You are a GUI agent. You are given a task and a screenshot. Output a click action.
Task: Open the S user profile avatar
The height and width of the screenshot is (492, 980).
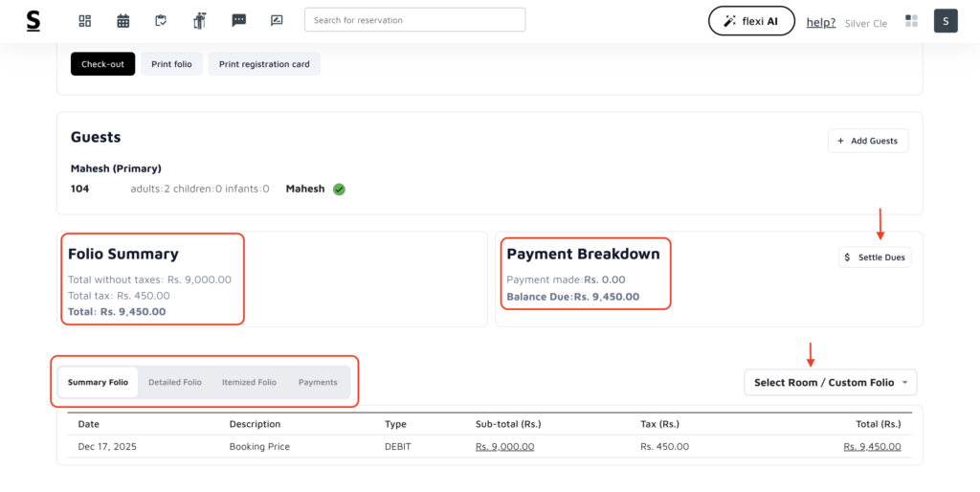(946, 21)
